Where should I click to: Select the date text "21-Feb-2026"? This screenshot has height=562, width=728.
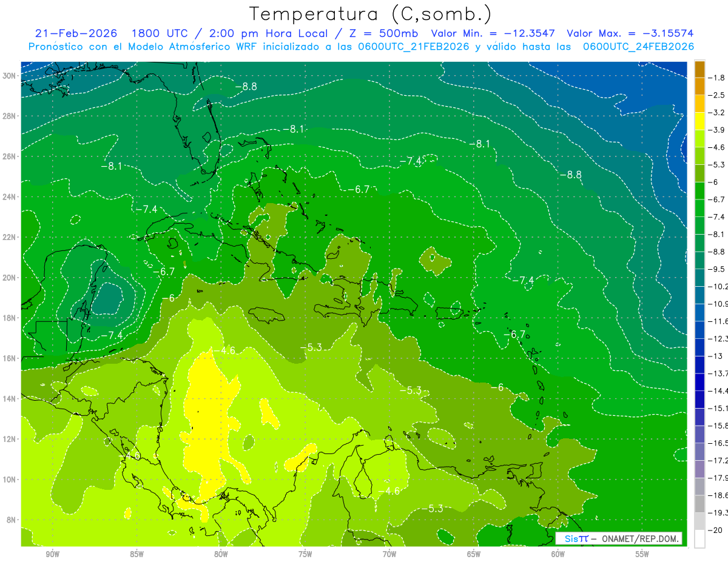pyautogui.click(x=76, y=33)
